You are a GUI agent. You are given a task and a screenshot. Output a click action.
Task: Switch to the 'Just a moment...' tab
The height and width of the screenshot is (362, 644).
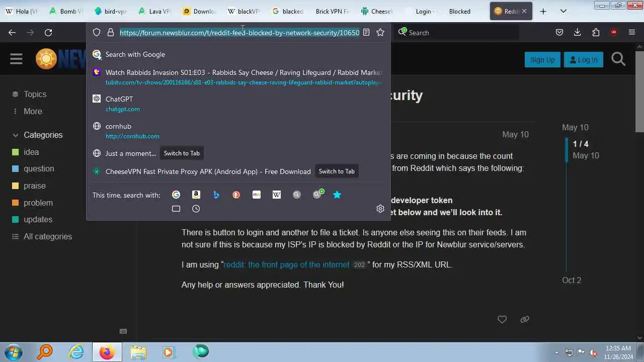pos(182,153)
